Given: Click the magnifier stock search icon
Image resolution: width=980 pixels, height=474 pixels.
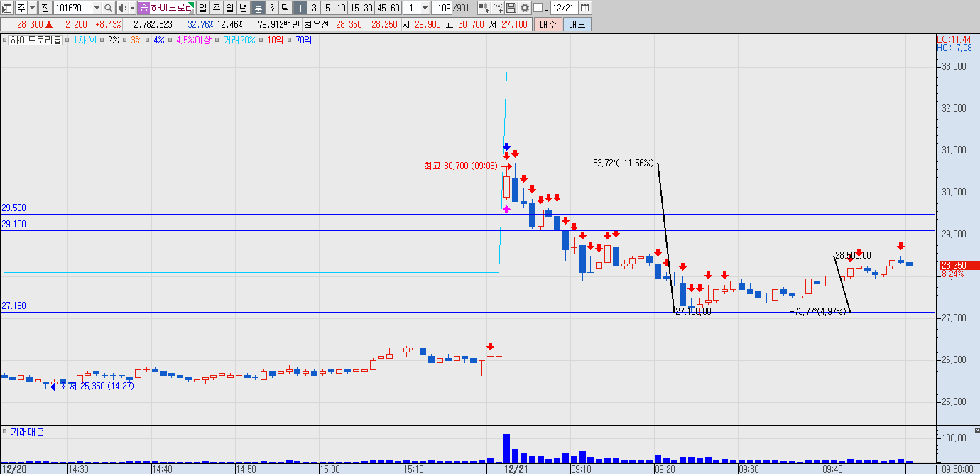Looking at the screenshot, I should point(108,8).
